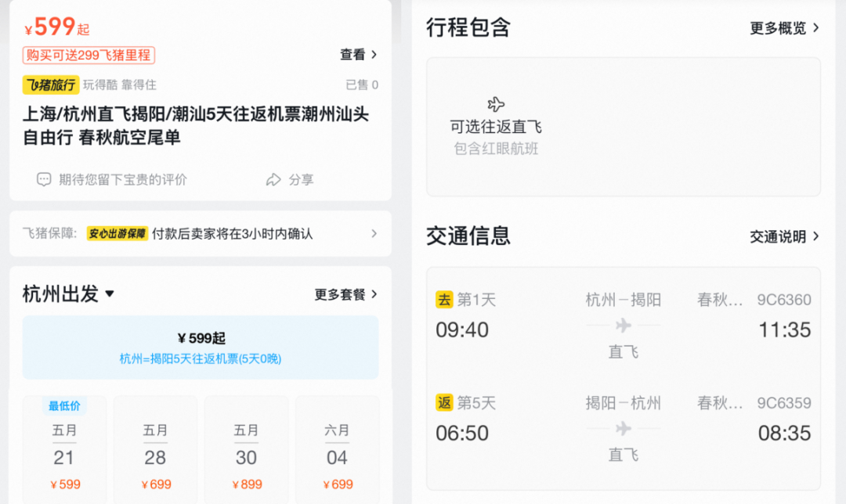Open 交通说明 transport notes

[785, 236]
